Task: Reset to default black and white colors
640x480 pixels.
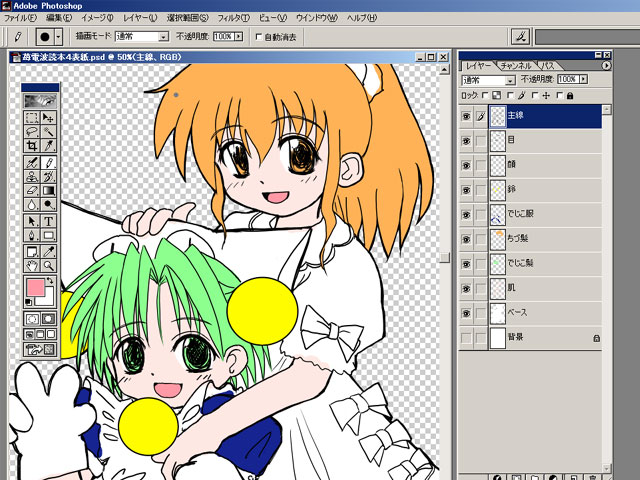Action: (29, 302)
